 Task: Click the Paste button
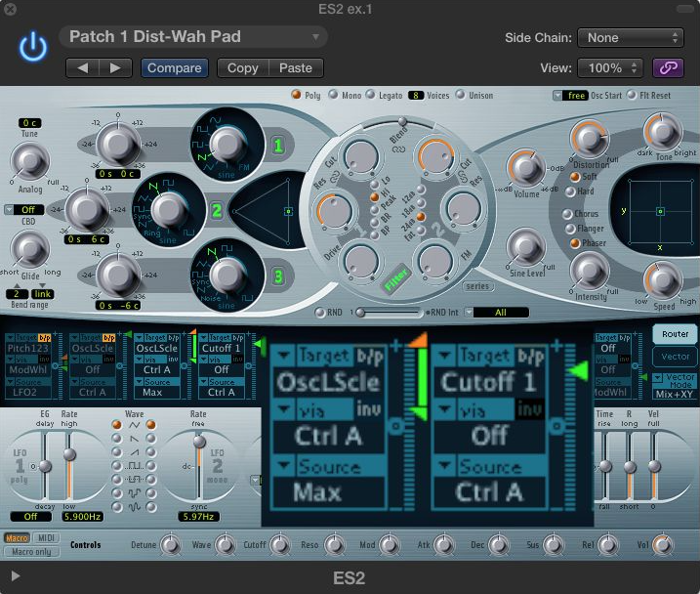pos(296,67)
